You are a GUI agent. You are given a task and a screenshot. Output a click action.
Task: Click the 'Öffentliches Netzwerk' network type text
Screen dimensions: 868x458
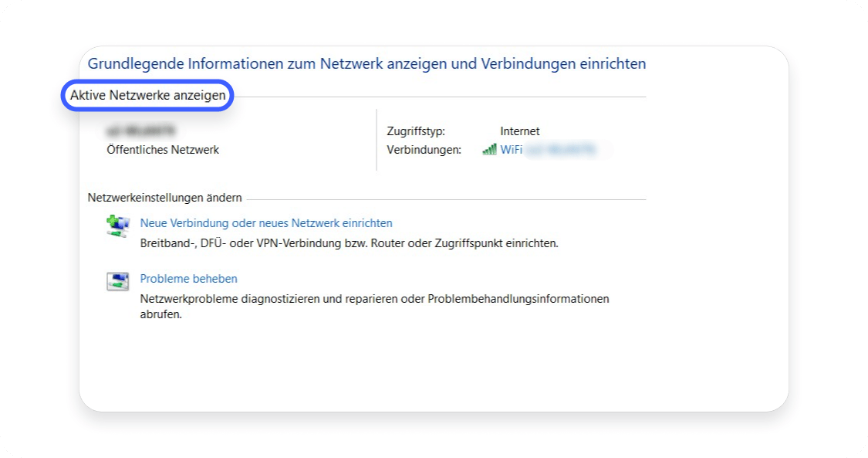[163, 150]
